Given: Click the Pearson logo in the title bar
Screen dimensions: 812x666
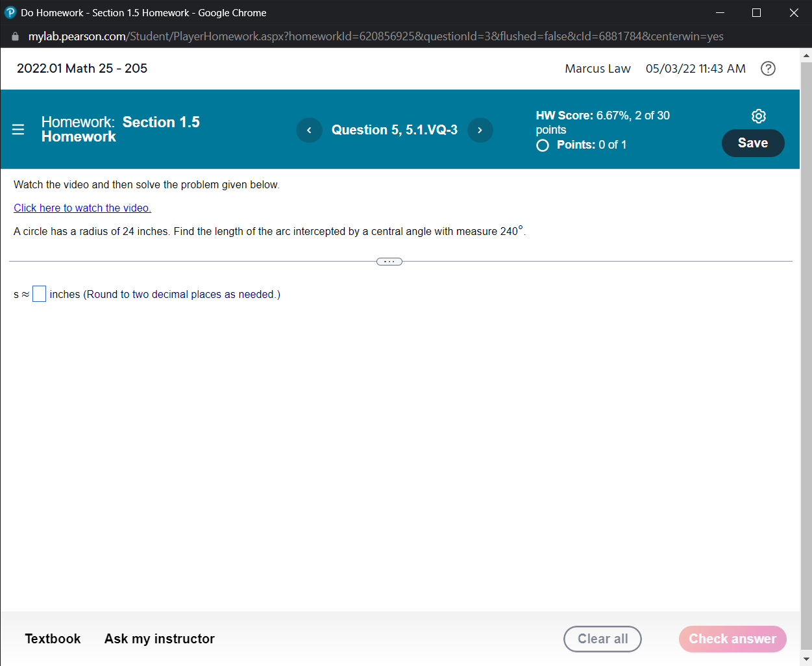Looking at the screenshot, I should tap(10, 12).
